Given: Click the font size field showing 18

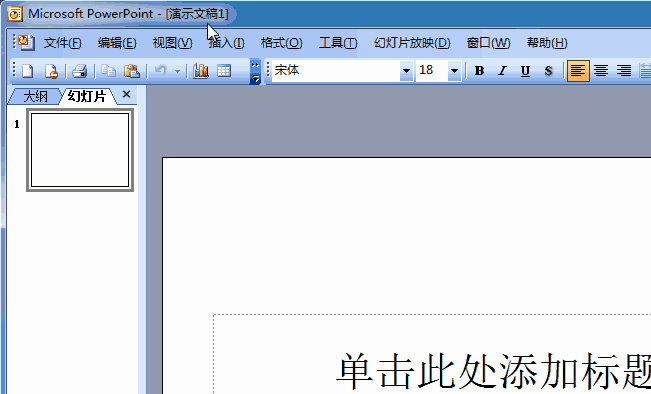Looking at the screenshot, I should coord(432,71).
